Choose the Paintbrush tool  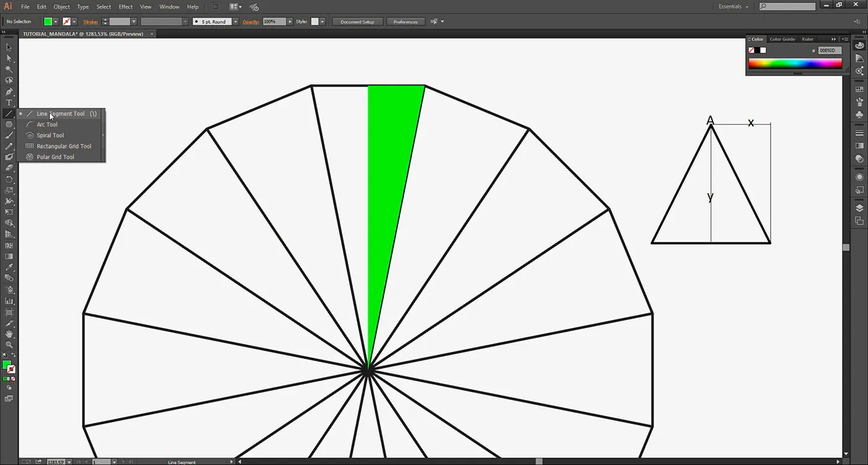coord(9,135)
